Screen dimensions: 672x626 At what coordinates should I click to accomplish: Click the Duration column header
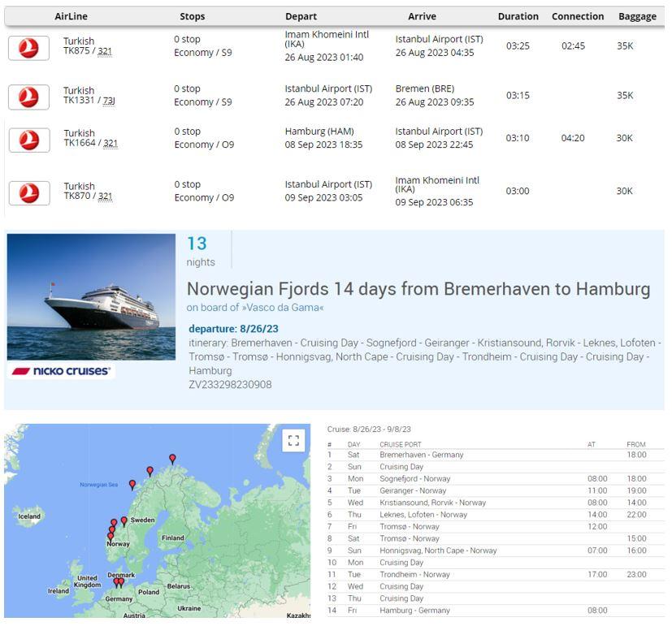click(x=518, y=16)
